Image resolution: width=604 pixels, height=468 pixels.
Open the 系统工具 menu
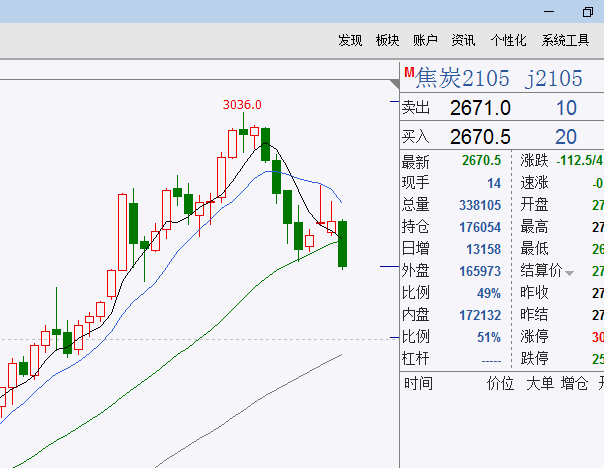click(x=566, y=40)
